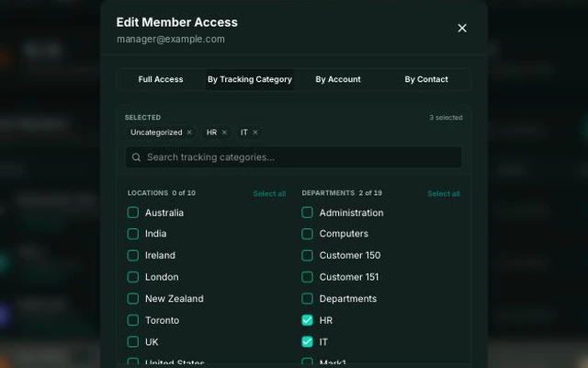Viewport: 588px width, 368px height.
Task: Click the Edit Member Access title
Action: [177, 22]
